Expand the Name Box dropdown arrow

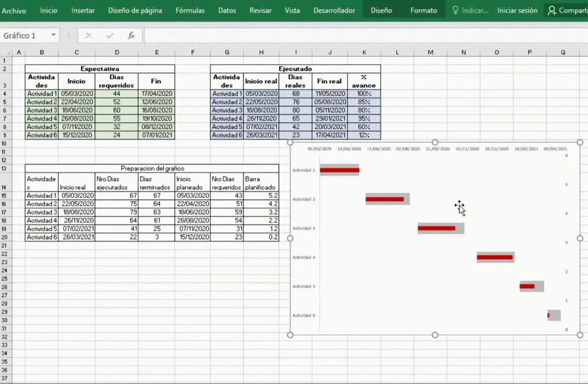(x=53, y=35)
